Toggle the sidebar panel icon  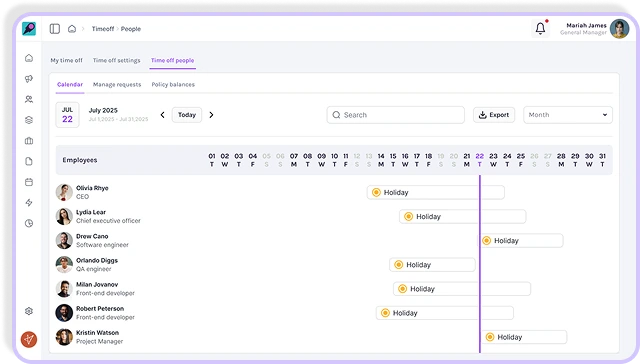pyautogui.click(x=55, y=29)
